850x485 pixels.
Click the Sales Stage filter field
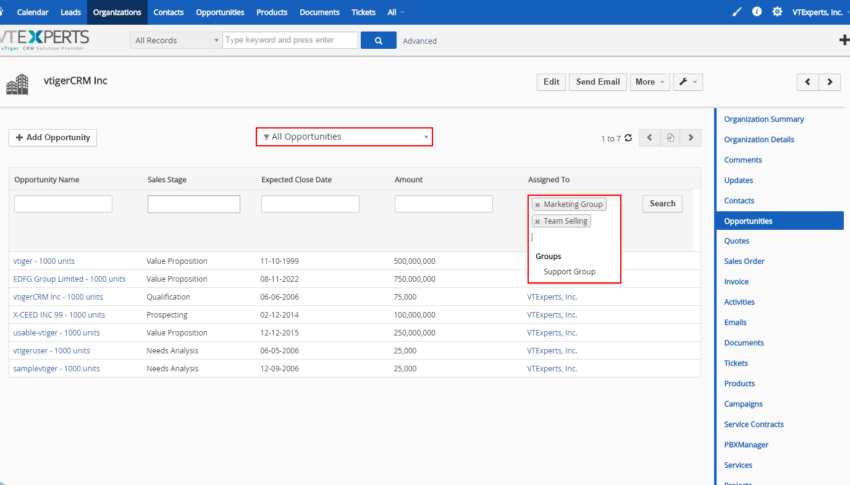194,204
